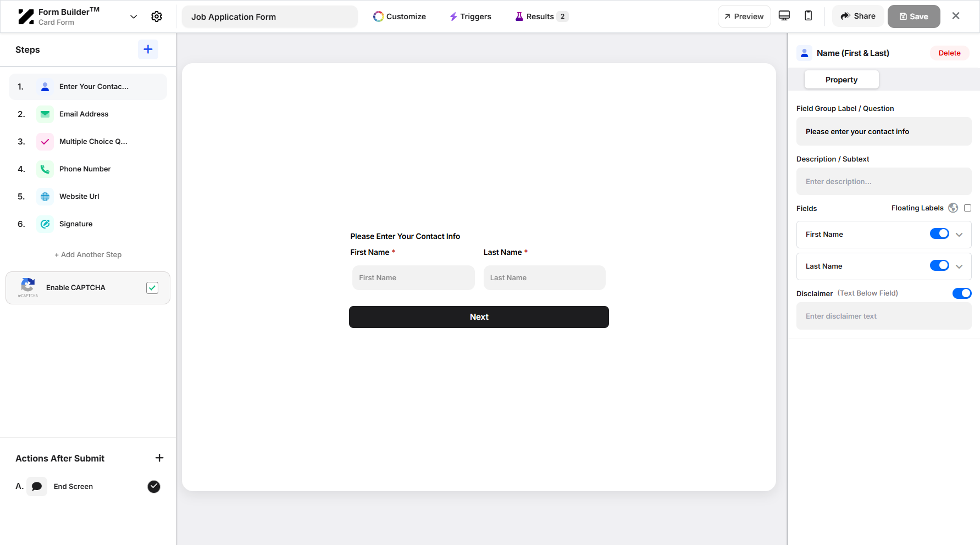This screenshot has width=980, height=545.
Task: Click the Preview button
Action: click(x=744, y=16)
